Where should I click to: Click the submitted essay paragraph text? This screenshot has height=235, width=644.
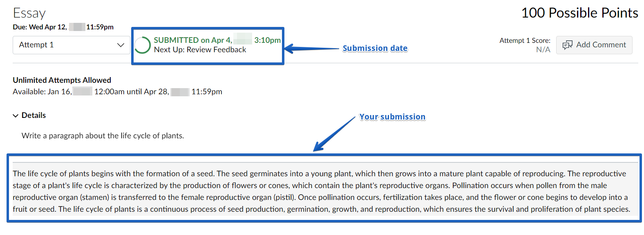(x=322, y=191)
